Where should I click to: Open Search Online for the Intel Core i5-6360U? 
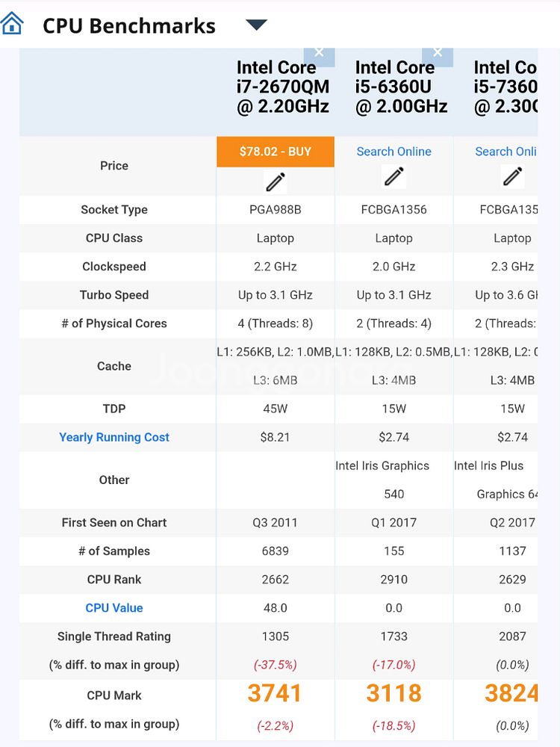393,151
